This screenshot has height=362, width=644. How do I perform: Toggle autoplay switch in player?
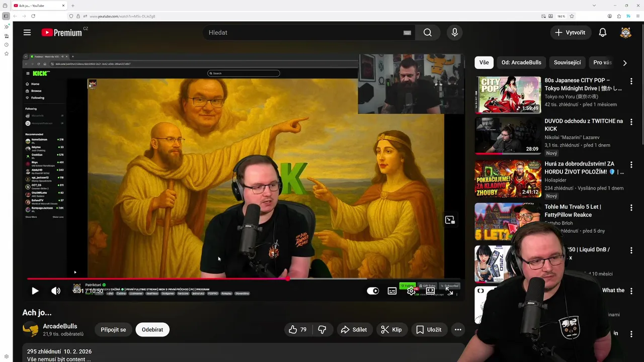click(373, 291)
